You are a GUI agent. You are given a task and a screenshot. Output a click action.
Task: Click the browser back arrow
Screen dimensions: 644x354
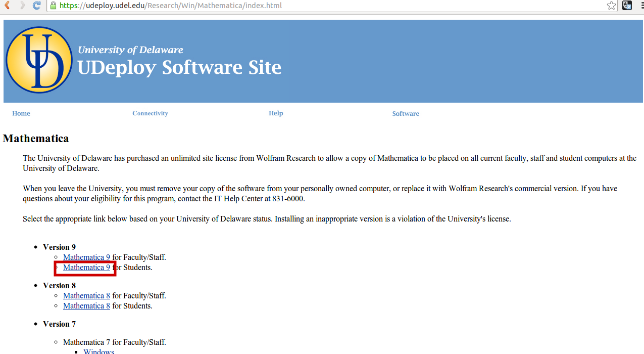[7, 6]
